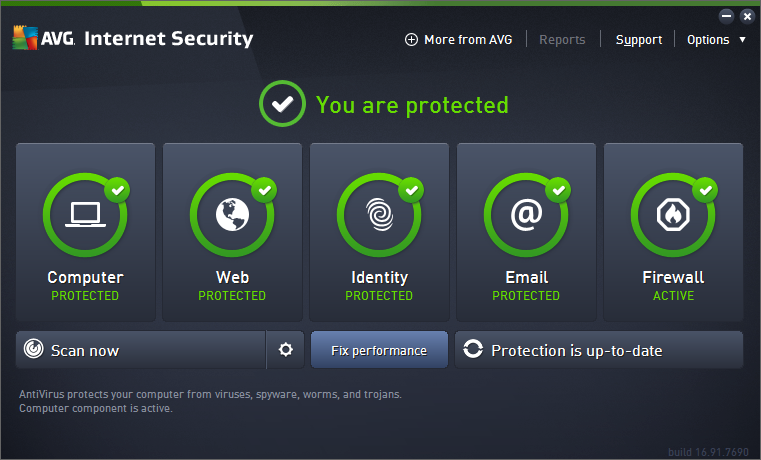
Task: Minimize the AVG window
Action: coord(727,16)
